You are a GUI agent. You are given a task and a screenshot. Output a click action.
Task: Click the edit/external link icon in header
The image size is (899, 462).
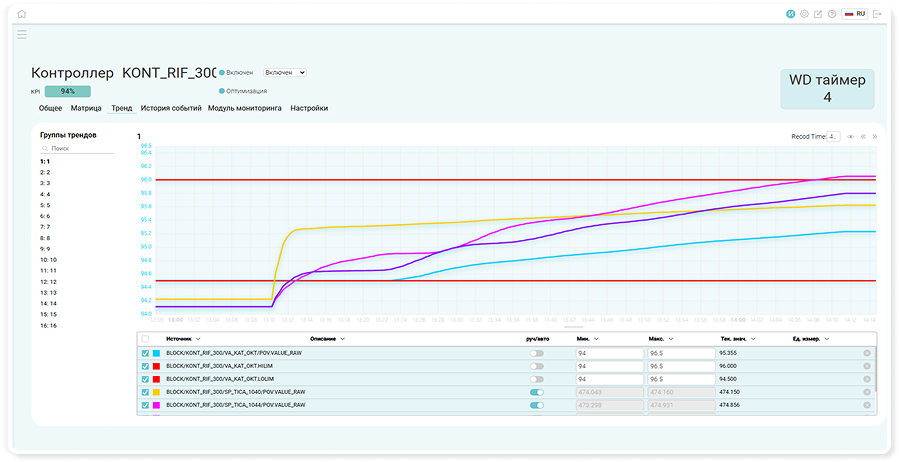tap(818, 15)
